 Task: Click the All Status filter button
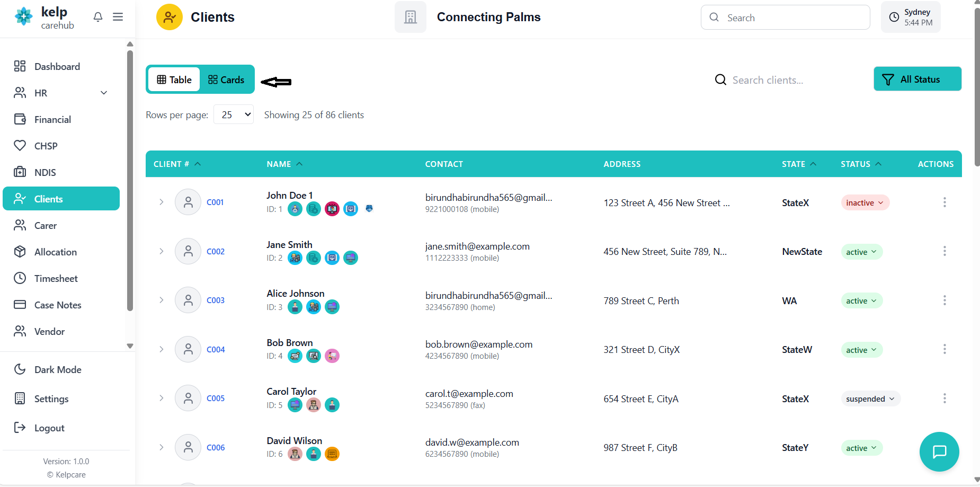tap(917, 79)
